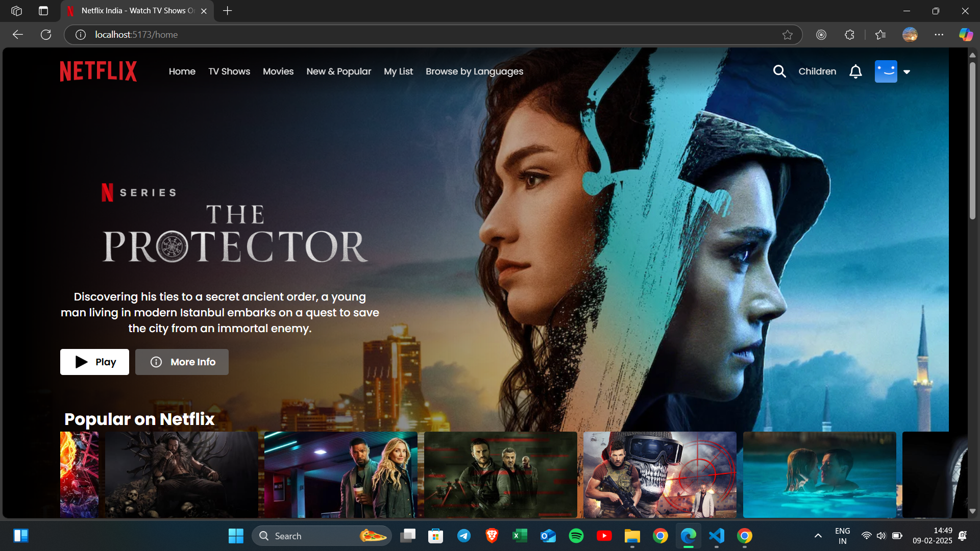
Task: Close the Netflix India tab
Action: [204, 11]
